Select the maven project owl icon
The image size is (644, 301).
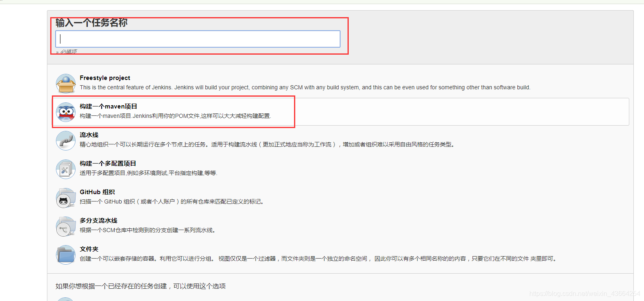[x=66, y=112]
